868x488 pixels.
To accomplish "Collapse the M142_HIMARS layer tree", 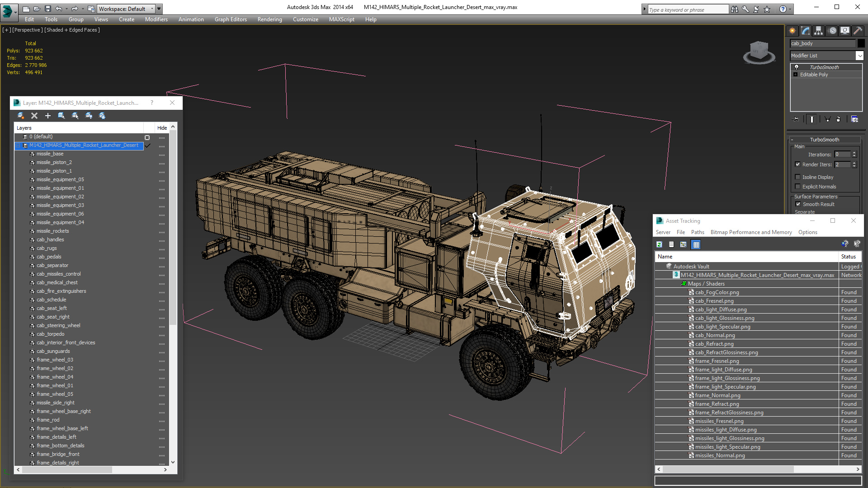I will pos(19,145).
